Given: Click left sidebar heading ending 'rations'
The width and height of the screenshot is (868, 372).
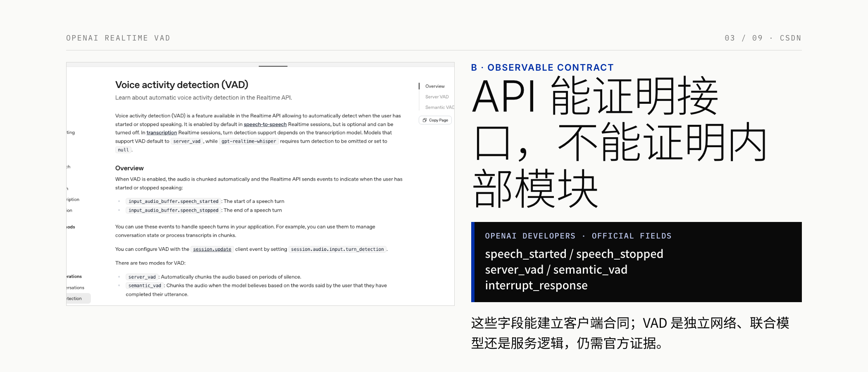Looking at the screenshot, I should point(74,277).
